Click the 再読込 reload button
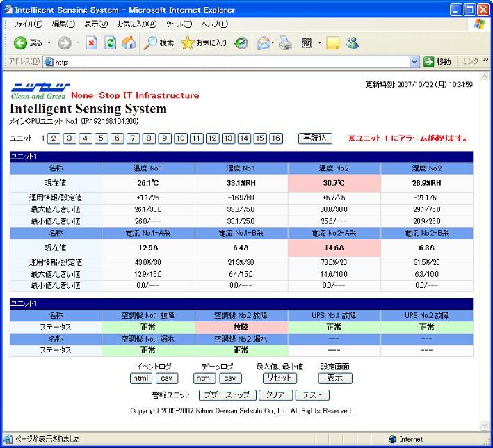The width and height of the screenshot is (493, 448). coord(315,138)
